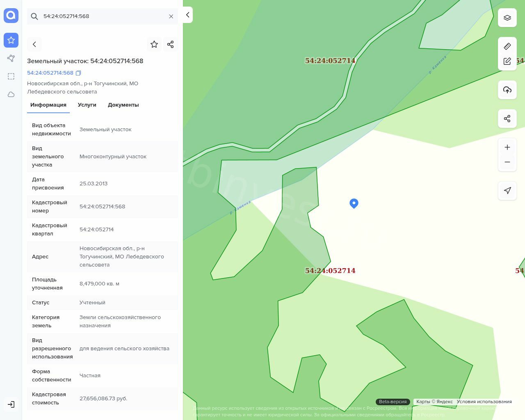
Task: Switch to the Документы tab
Action: [x=123, y=105]
